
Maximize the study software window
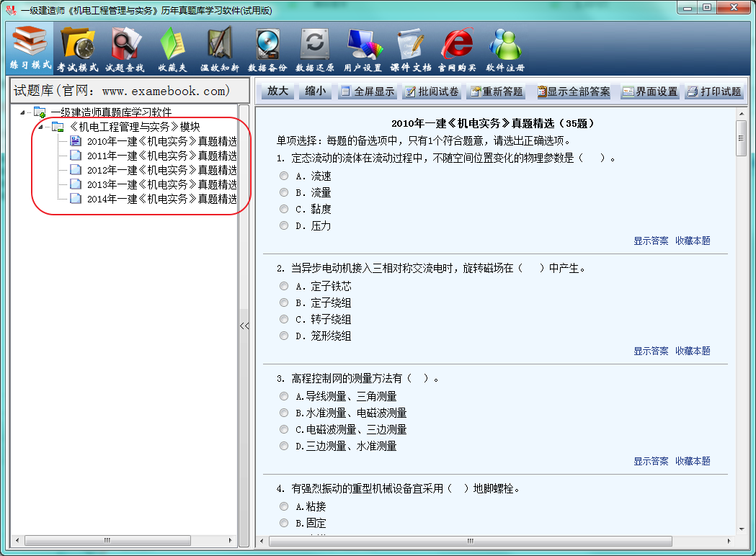706,8
